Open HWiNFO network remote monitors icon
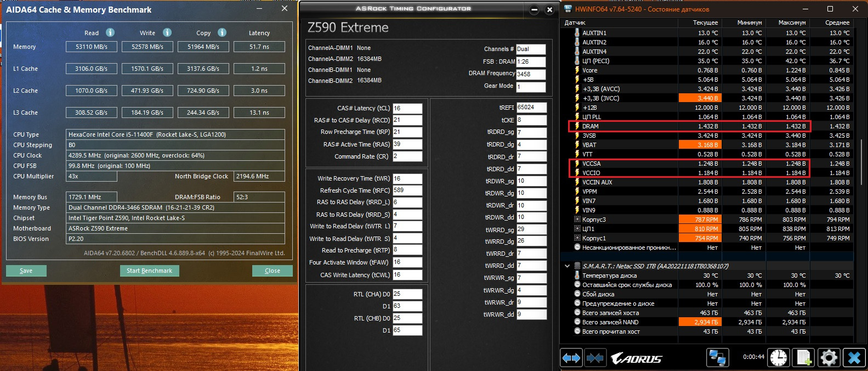The height and width of the screenshot is (371, 868). (717, 358)
